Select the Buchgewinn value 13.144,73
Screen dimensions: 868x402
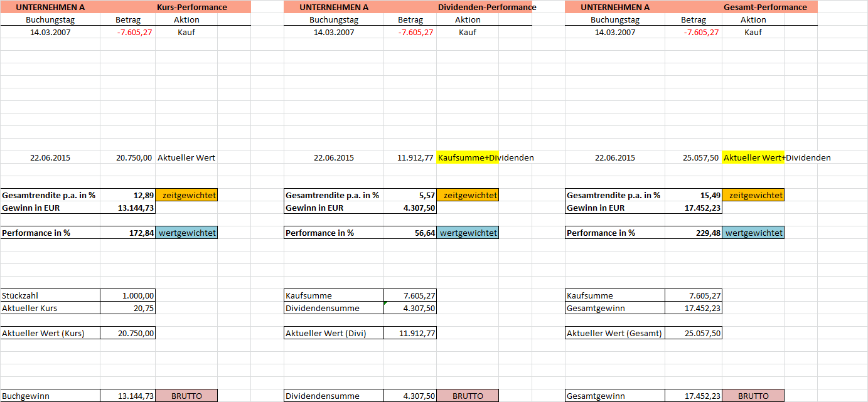pos(128,396)
